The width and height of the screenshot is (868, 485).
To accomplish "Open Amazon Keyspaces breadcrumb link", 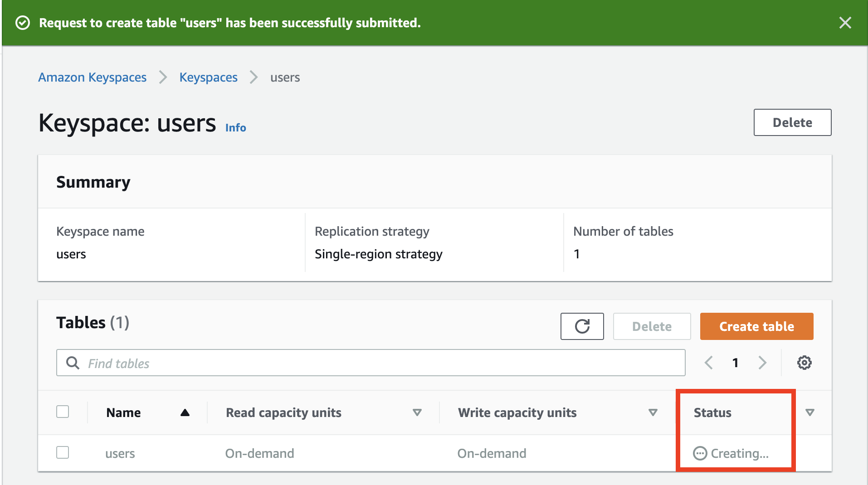I will [93, 78].
